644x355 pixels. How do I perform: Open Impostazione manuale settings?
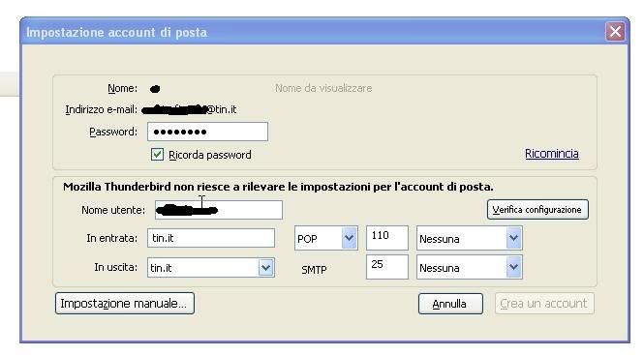pos(125,304)
